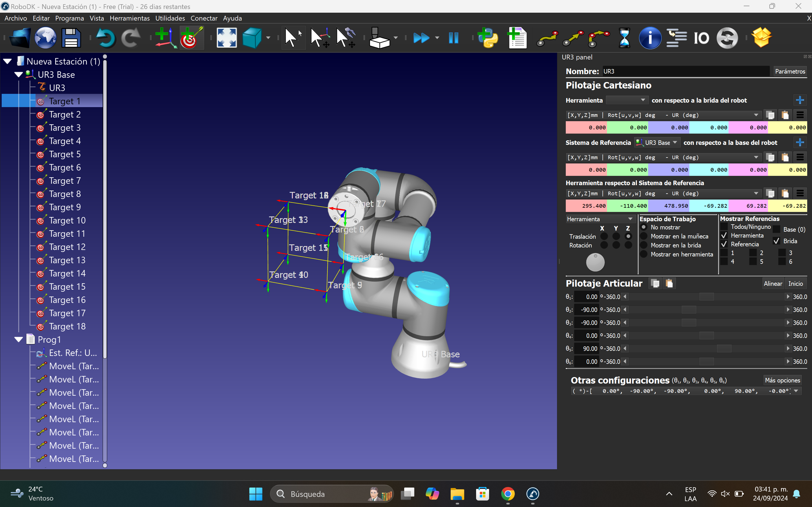
Task: Add a Python program icon
Action: pyautogui.click(x=488, y=38)
